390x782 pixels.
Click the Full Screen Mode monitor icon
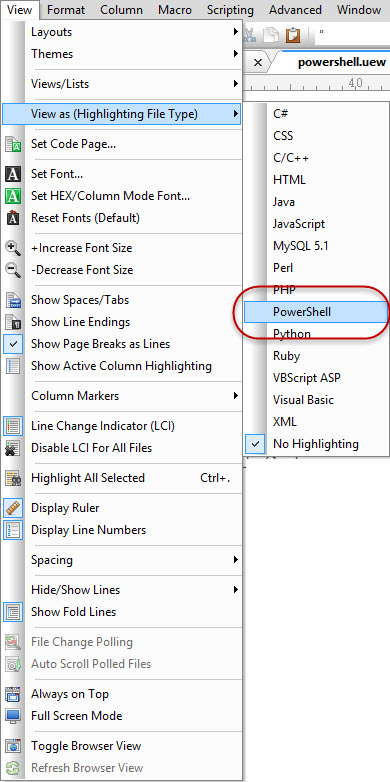(x=12, y=716)
